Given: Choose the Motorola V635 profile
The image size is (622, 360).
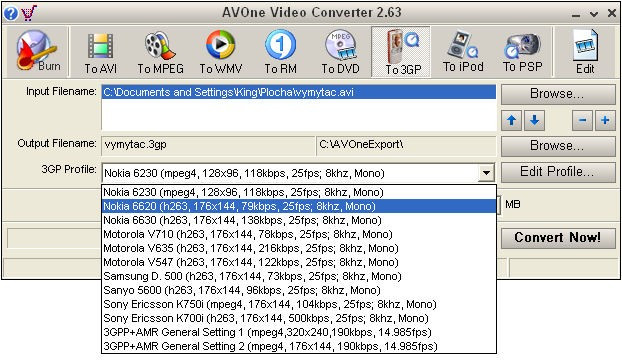Looking at the screenshot, I should click(x=299, y=248).
